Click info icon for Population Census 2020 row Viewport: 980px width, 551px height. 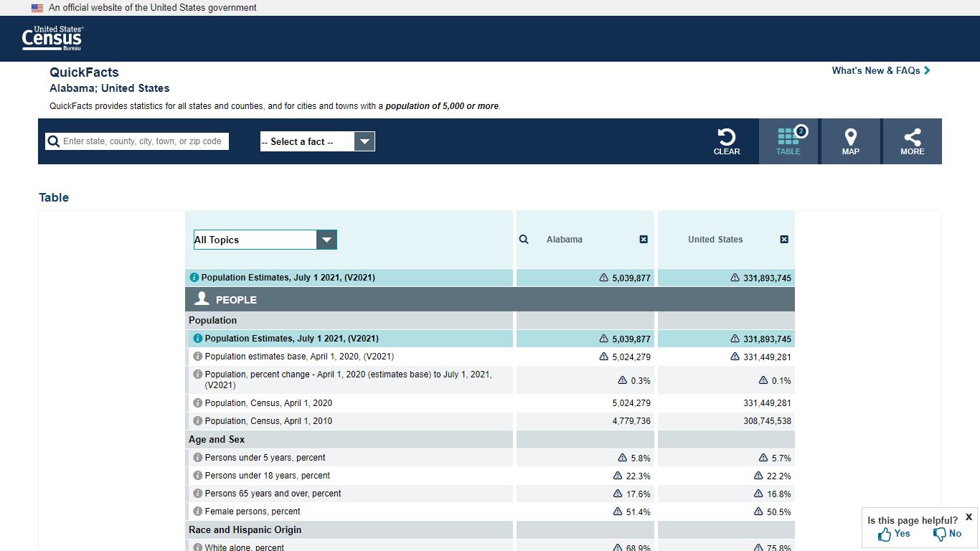198,403
